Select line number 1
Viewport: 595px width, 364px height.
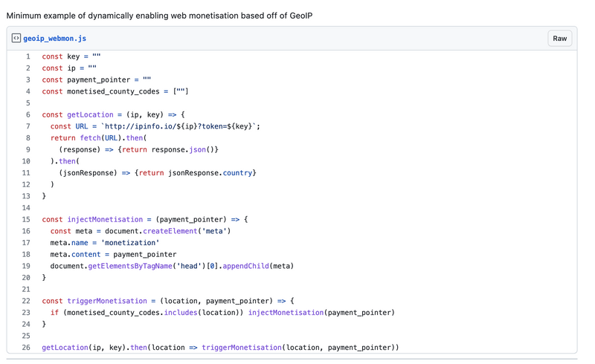click(x=28, y=56)
